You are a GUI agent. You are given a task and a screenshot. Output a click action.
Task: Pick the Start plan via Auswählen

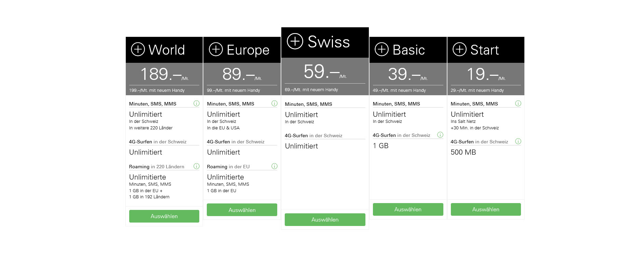click(x=486, y=209)
